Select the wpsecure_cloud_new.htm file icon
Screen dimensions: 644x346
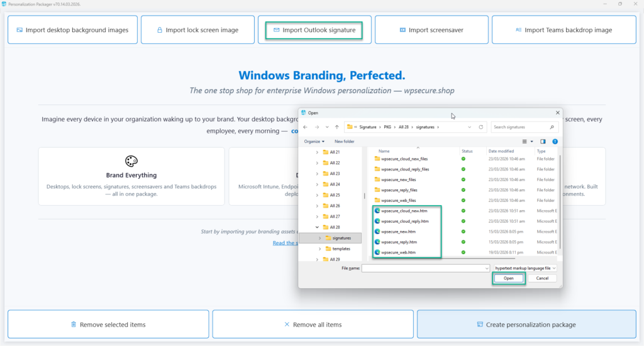(x=377, y=211)
